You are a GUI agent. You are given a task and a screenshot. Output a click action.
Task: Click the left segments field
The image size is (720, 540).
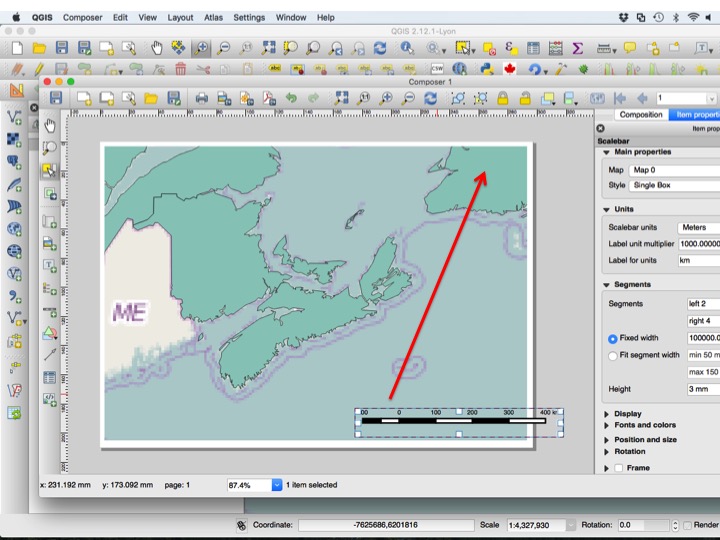click(x=703, y=304)
